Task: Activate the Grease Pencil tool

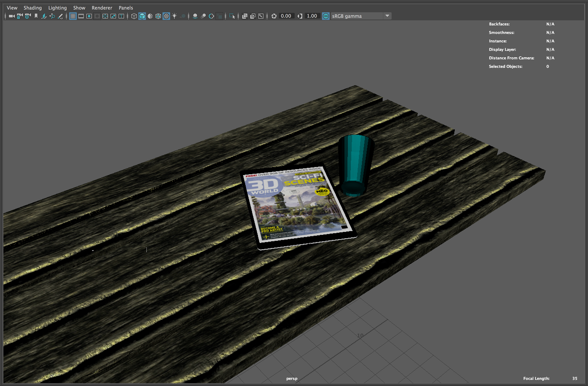Action: tap(60, 16)
